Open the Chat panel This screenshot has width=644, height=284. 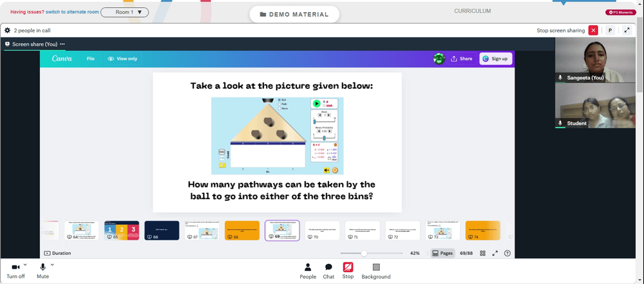coord(328,271)
